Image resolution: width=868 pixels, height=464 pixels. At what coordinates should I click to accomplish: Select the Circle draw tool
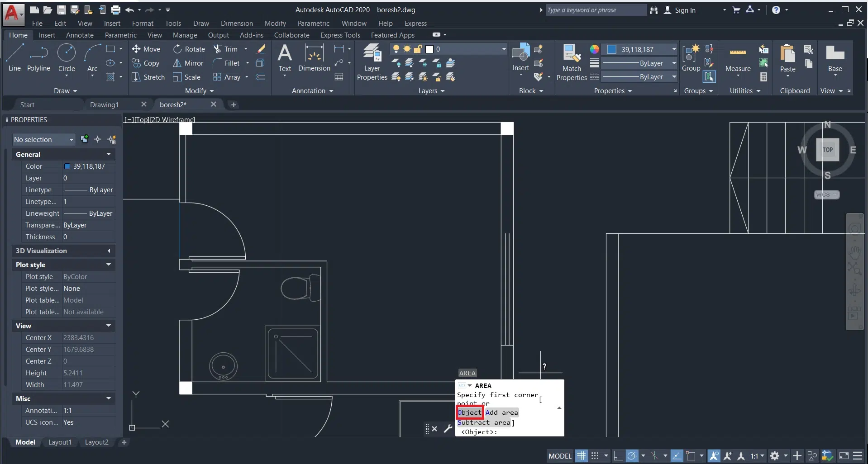click(67, 57)
